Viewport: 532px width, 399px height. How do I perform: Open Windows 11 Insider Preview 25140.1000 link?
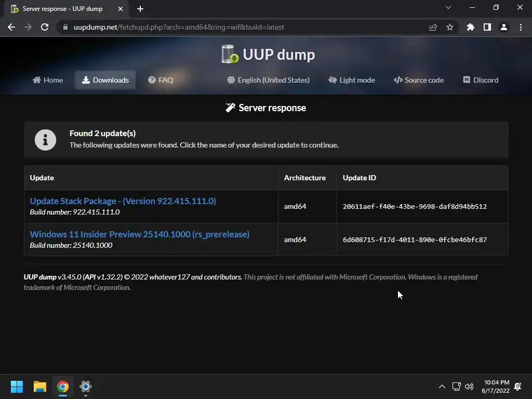point(139,234)
